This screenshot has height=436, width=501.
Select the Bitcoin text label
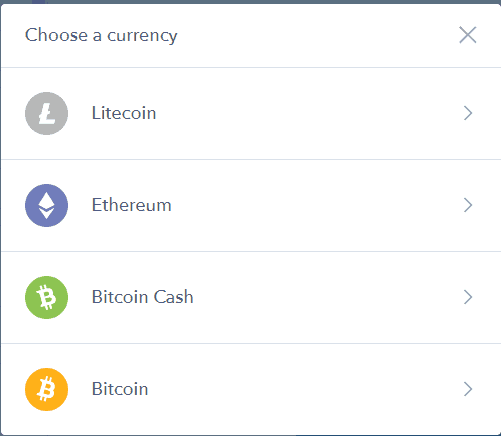pos(120,389)
